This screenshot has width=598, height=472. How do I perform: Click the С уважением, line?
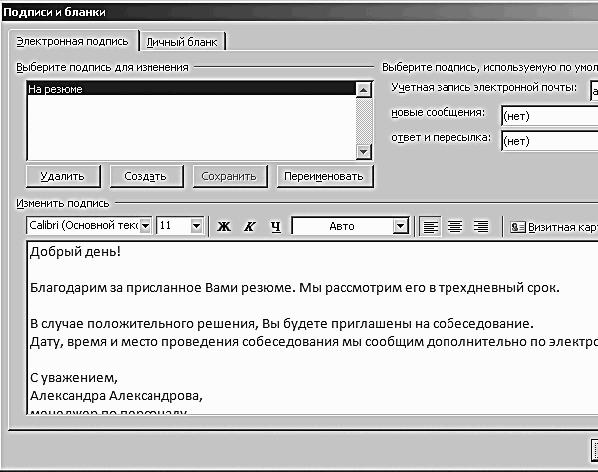tap(74, 378)
